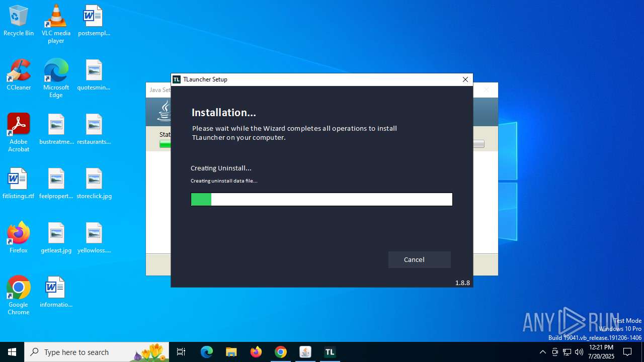Viewport: 644px width, 362px height.
Task: Select the bustreatme image file
Action: coord(56,129)
